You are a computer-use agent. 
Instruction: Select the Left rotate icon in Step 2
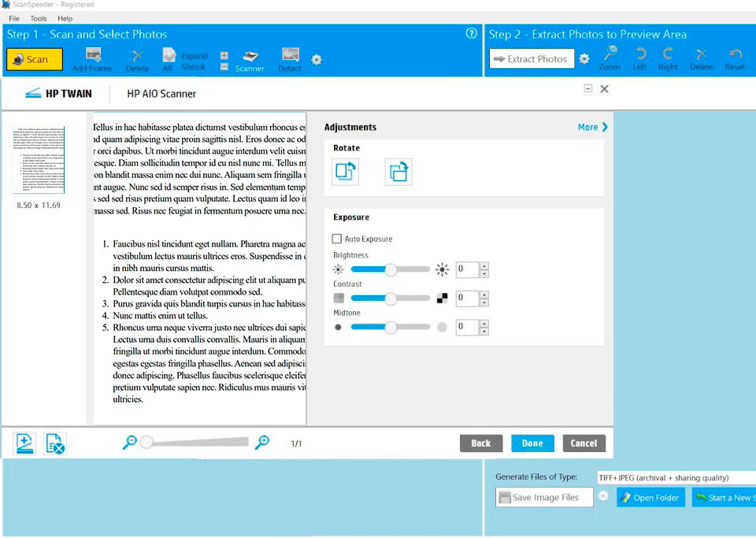pyautogui.click(x=639, y=55)
